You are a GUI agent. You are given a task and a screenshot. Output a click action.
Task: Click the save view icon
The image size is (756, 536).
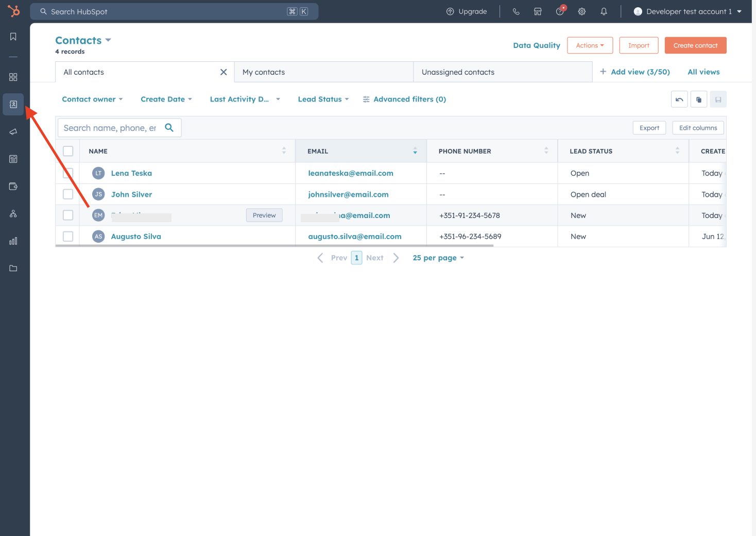point(718,99)
